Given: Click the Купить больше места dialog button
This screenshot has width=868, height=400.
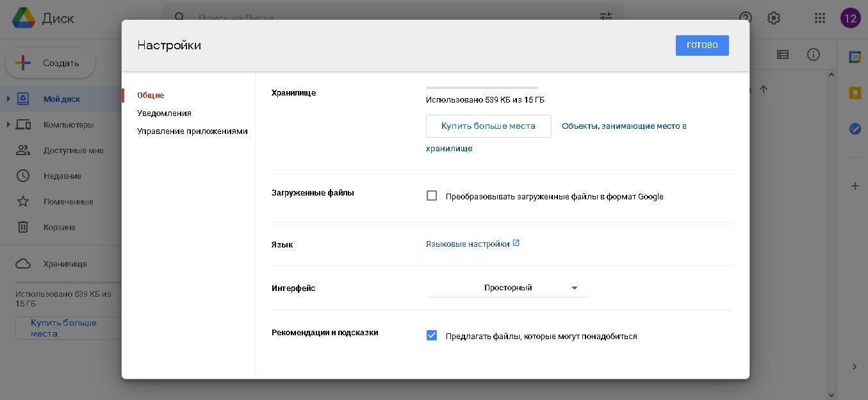Looking at the screenshot, I should point(488,126).
